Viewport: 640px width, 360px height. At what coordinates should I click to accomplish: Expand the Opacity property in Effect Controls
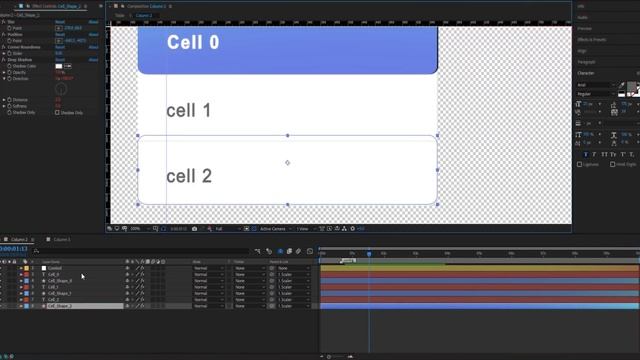tap(4, 72)
